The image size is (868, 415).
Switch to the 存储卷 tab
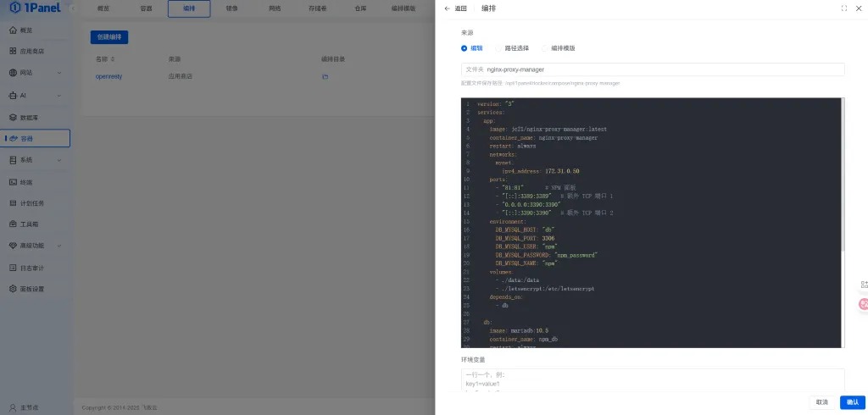coord(318,8)
